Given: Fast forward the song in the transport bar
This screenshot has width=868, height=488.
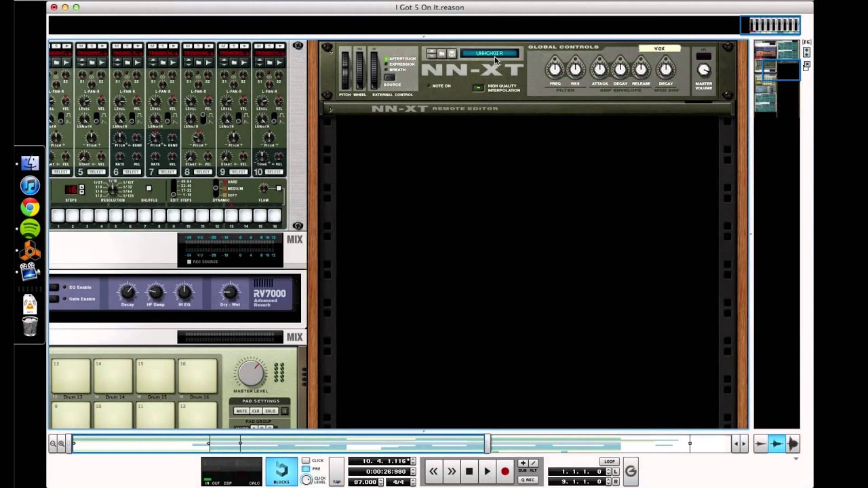Looking at the screenshot, I should 451,472.
